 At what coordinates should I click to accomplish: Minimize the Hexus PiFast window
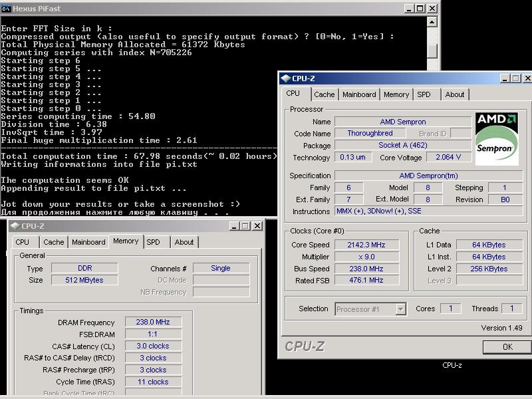pyautogui.click(x=409, y=9)
